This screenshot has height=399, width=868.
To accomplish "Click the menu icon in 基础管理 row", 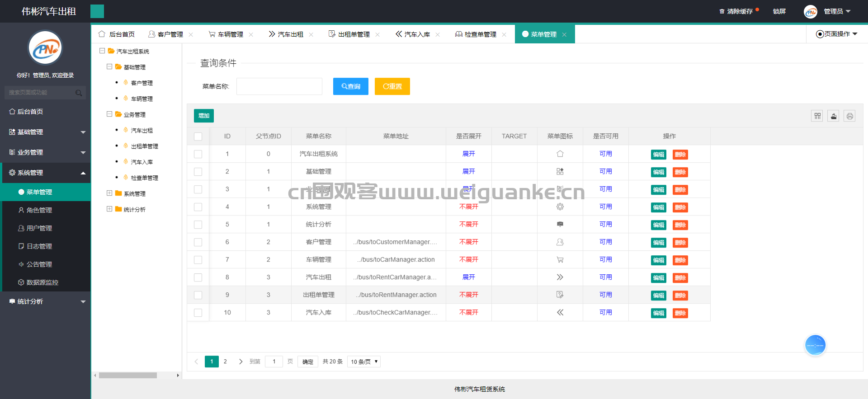I will [560, 172].
